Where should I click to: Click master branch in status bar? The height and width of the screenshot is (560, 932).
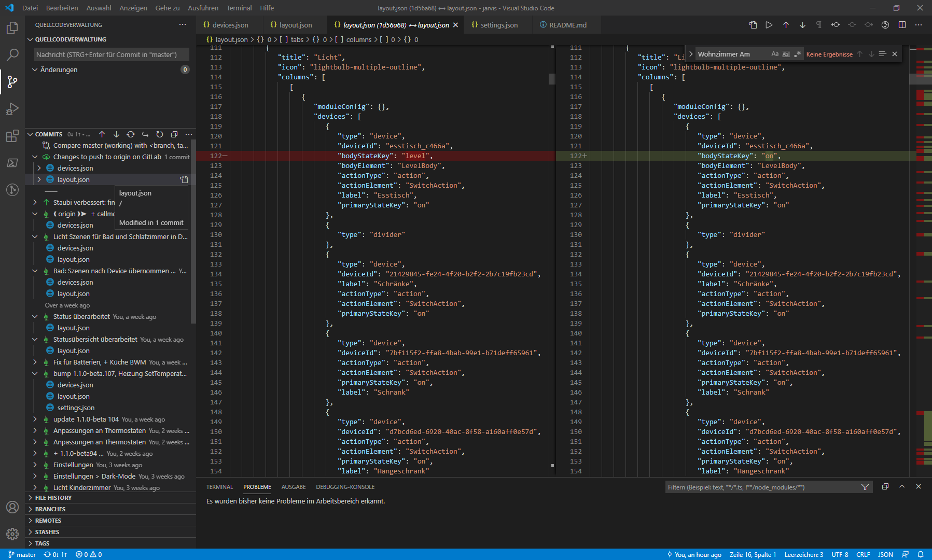(x=22, y=554)
